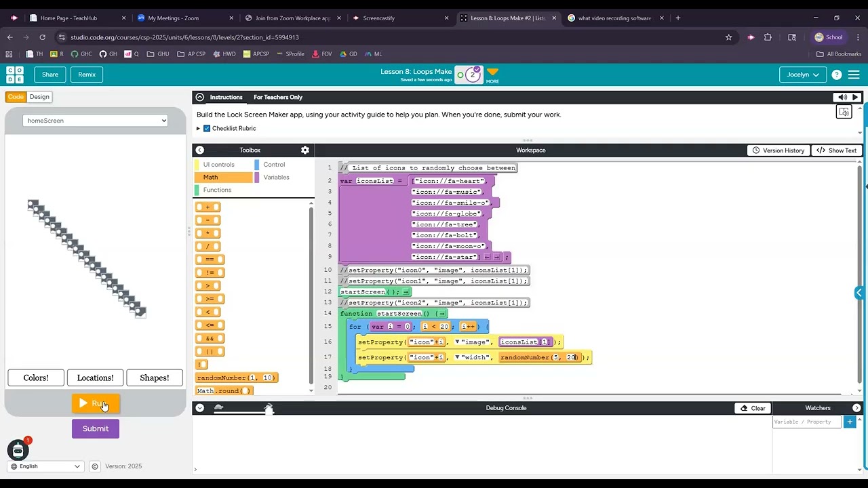Click the Remix button
Image resolution: width=868 pixels, height=488 pixels.
coord(87,75)
